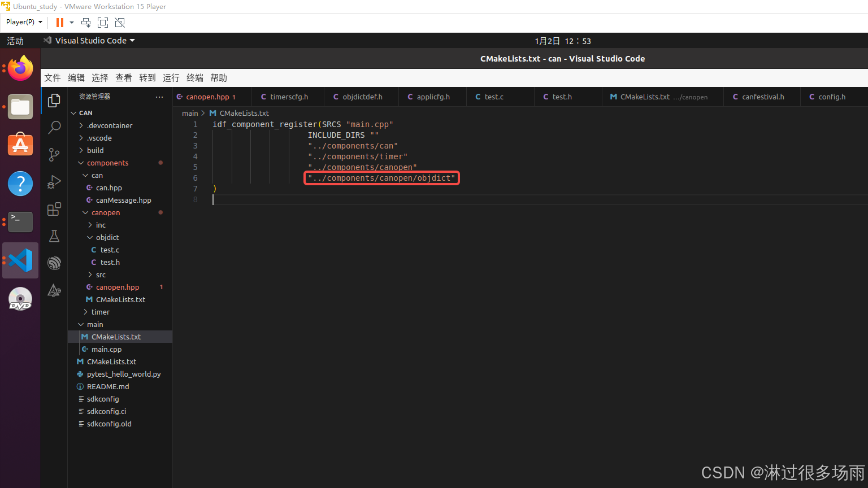Image resolution: width=868 pixels, height=488 pixels.
Task: Open main.cpp in the file tree
Action: [x=120, y=349]
